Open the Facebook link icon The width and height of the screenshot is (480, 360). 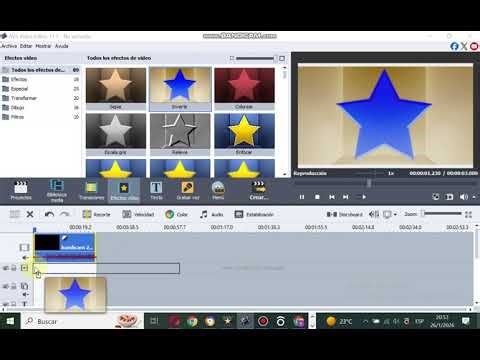tap(454, 46)
